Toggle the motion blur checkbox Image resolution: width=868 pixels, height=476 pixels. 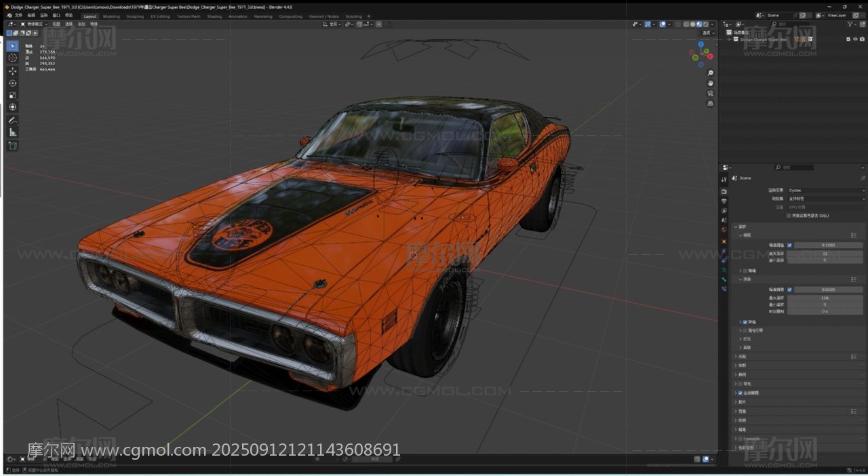coord(741,393)
